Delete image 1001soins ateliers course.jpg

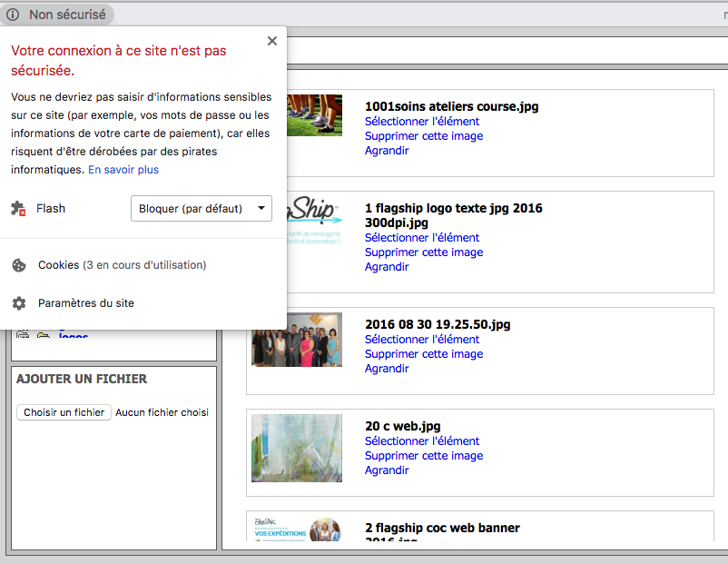click(x=424, y=136)
